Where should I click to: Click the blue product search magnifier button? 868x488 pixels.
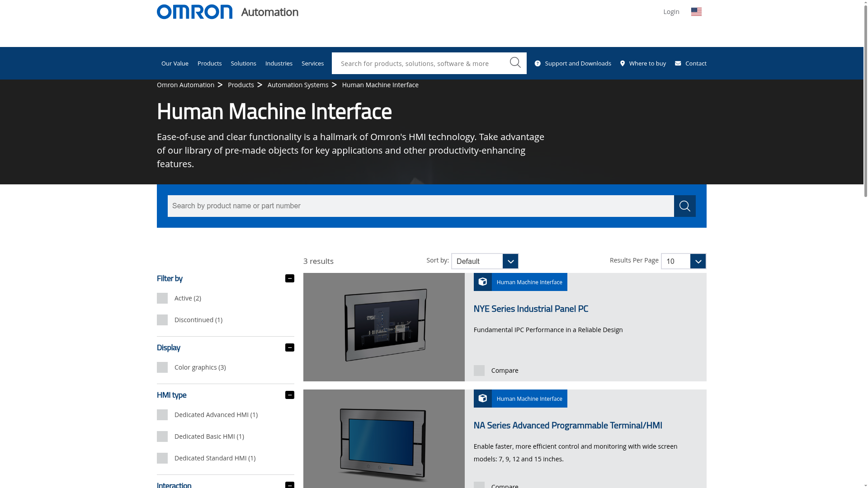click(685, 206)
